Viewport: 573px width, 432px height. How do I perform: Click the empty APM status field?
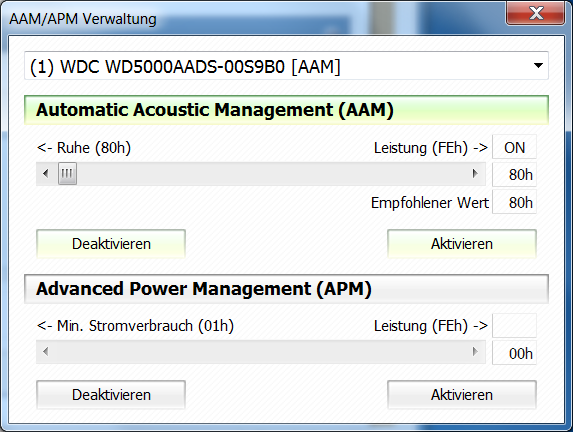tap(515, 325)
